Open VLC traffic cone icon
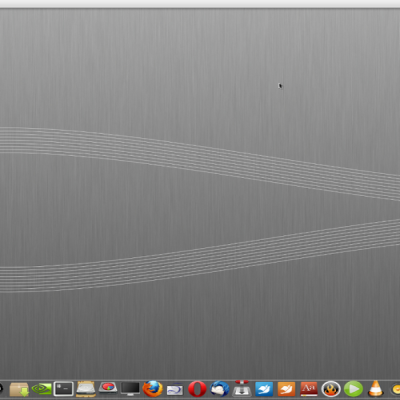400x400 pixels. click(x=376, y=389)
